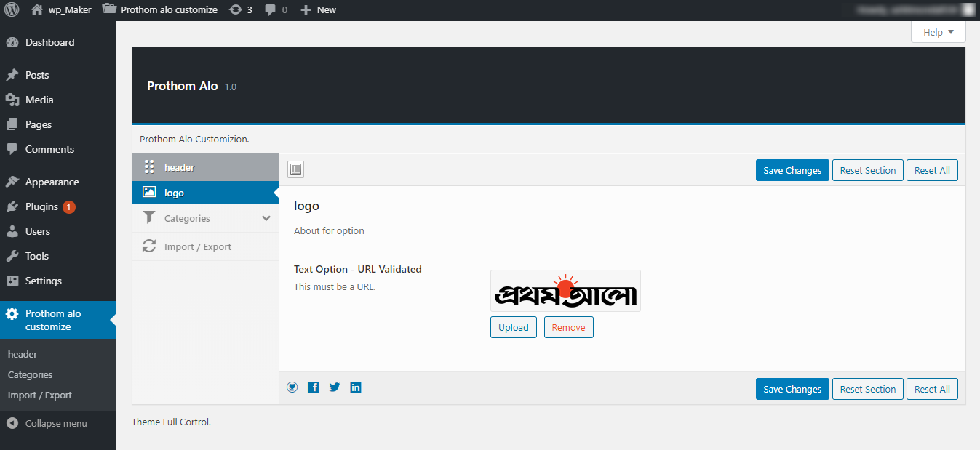
Task: Click the 'Text Option - URL Validated' label
Action: click(x=358, y=269)
